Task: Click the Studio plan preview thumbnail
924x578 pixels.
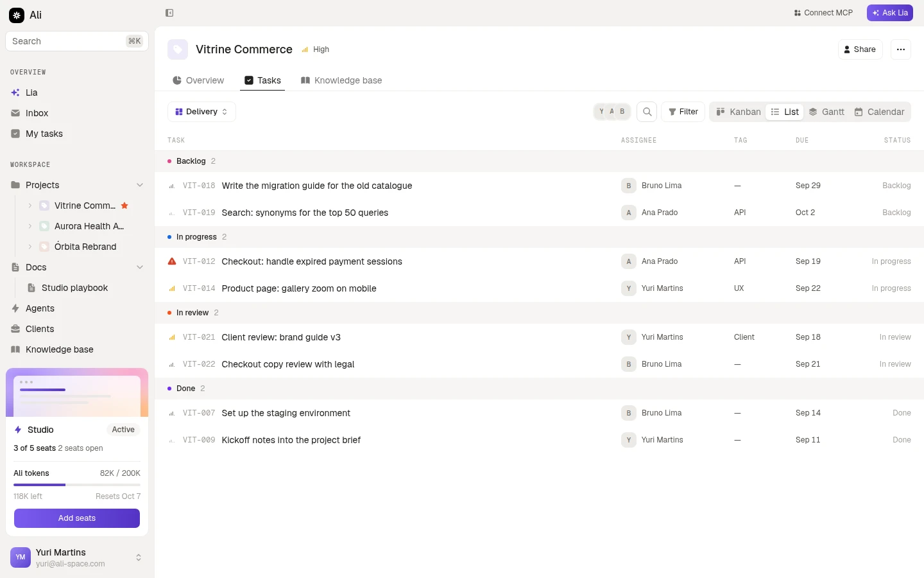Action: 77,393
